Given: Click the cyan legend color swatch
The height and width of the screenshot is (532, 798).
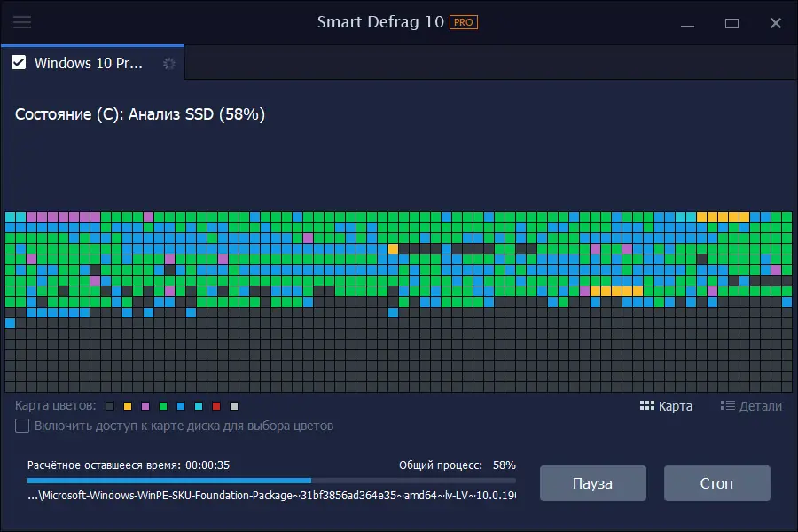Looking at the screenshot, I should [x=199, y=406].
